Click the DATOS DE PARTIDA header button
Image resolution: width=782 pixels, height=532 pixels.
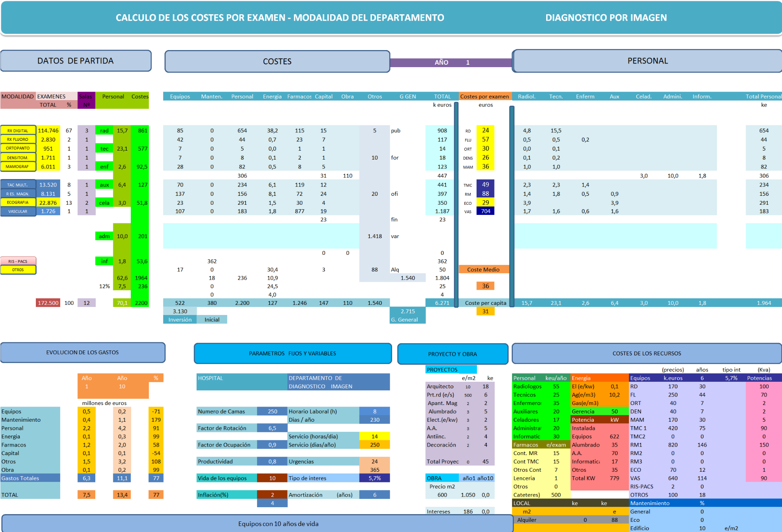[x=76, y=61]
